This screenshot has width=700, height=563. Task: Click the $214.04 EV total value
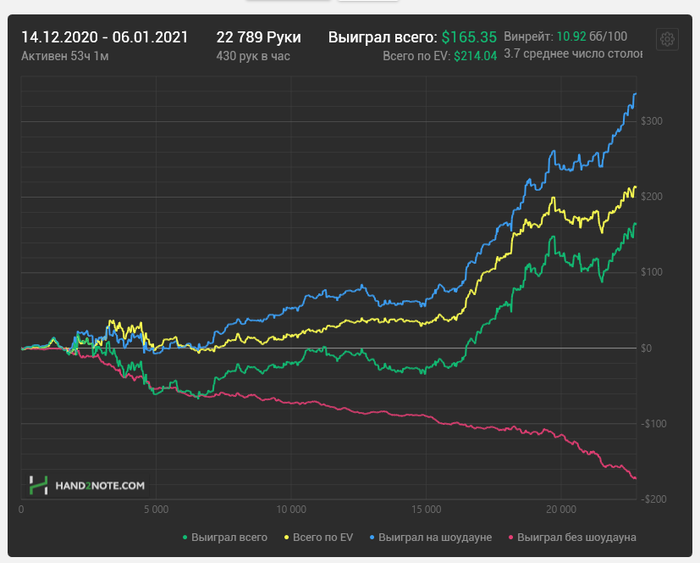coord(475,56)
